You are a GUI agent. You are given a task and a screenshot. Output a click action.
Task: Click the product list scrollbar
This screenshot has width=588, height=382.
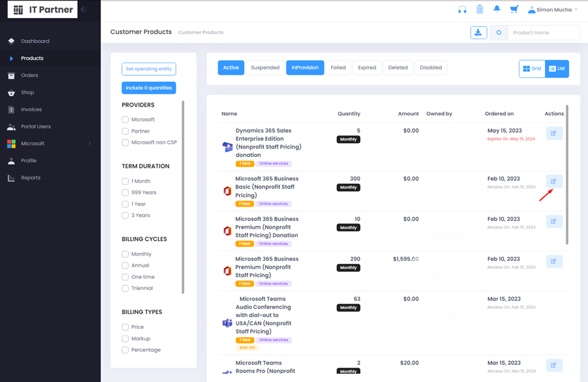[x=567, y=175]
